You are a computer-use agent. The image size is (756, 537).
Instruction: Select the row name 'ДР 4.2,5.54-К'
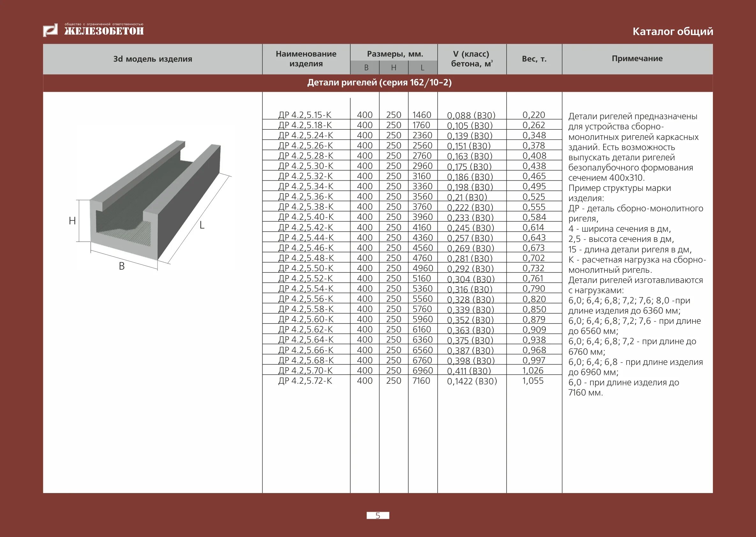tap(306, 289)
